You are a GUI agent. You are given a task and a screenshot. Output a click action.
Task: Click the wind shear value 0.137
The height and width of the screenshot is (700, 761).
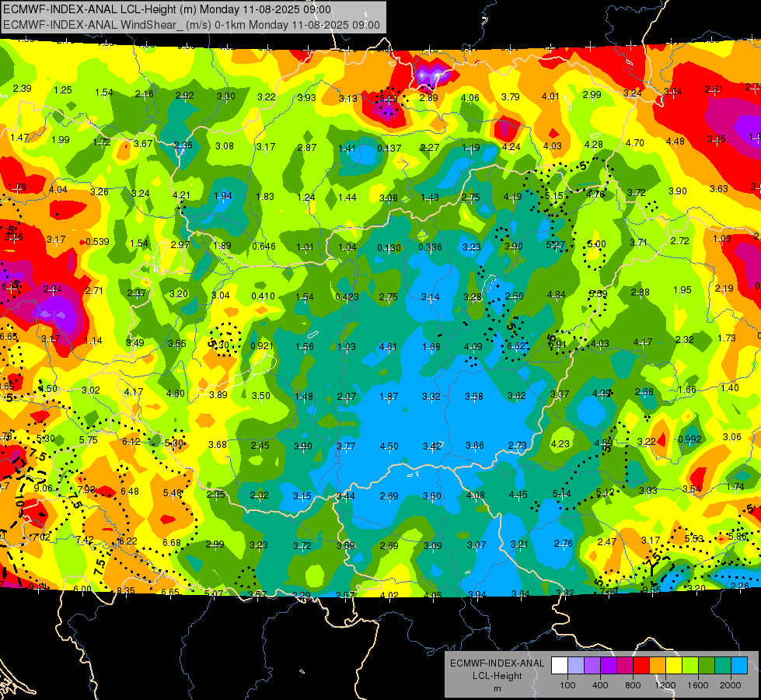pyautogui.click(x=389, y=148)
